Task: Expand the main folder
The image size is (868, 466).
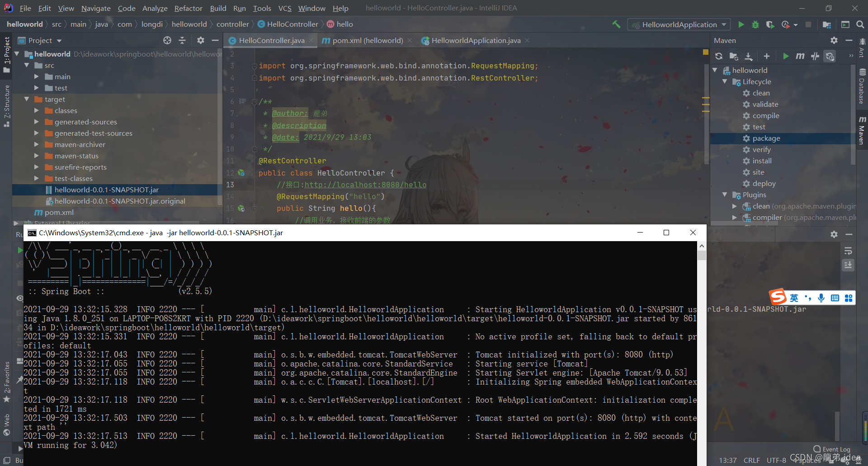Action: pyautogui.click(x=37, y=76)
